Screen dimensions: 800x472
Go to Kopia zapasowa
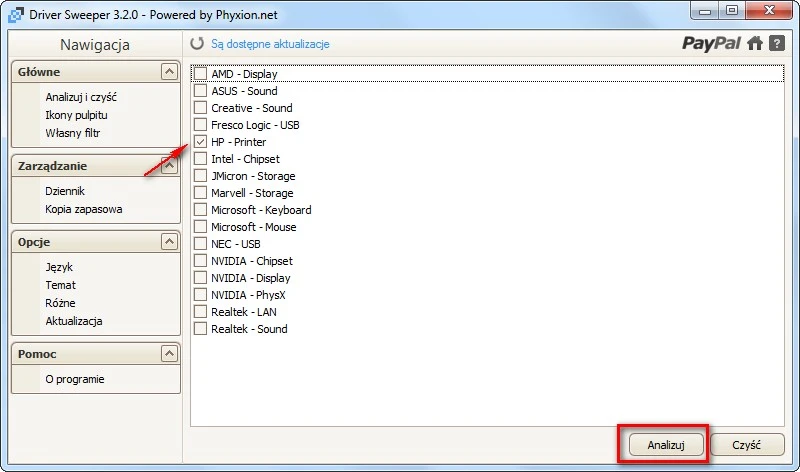(x=84, y=209)
